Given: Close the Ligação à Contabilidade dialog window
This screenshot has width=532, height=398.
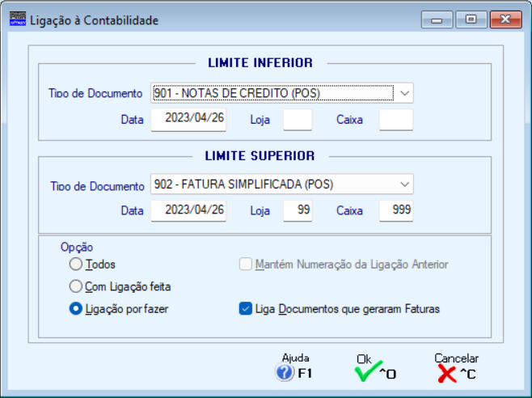Looking at the screenshot, I should (505, 19).
